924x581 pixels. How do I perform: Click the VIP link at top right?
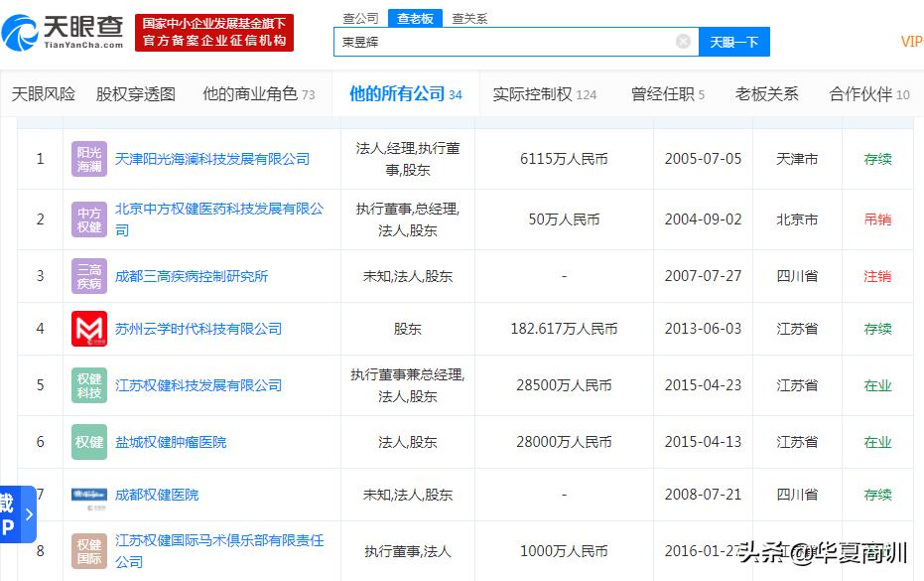point(911,41)
